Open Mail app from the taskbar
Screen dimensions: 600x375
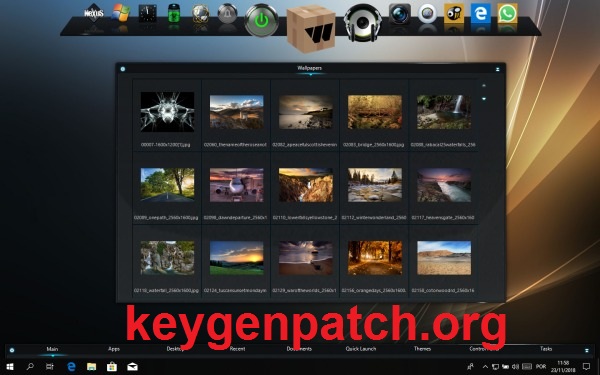[x=132, y=367]
